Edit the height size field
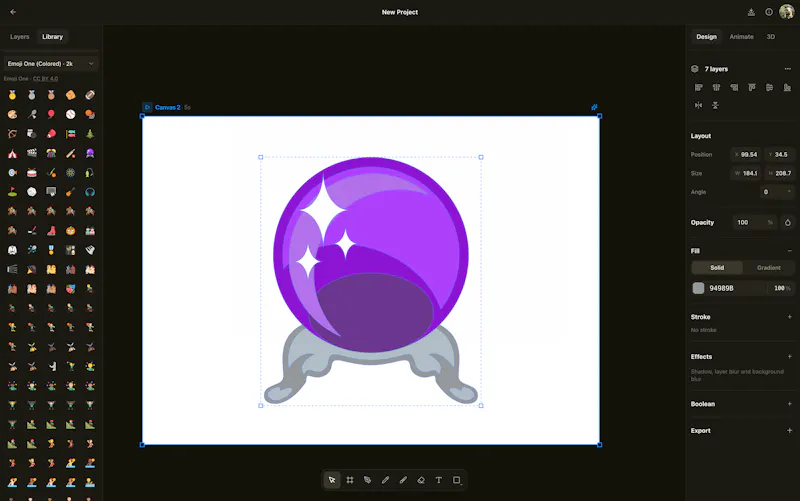This screenshot has width=800, height=501. (x=779, y=173)
